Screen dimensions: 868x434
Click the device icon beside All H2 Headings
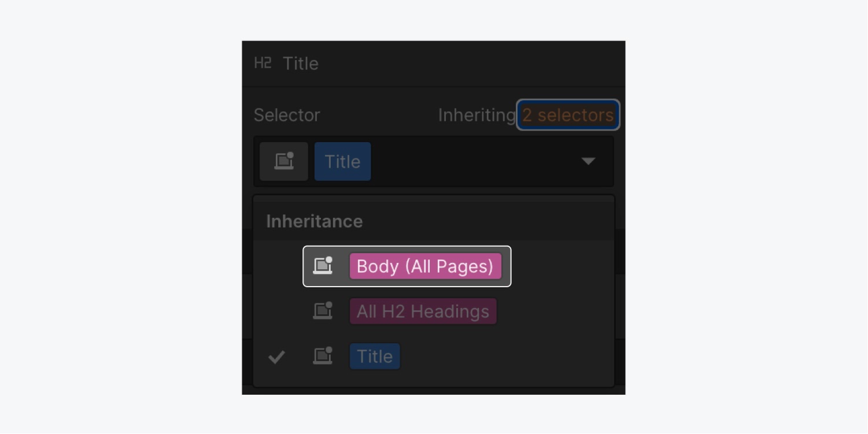[x=323, y=311]
